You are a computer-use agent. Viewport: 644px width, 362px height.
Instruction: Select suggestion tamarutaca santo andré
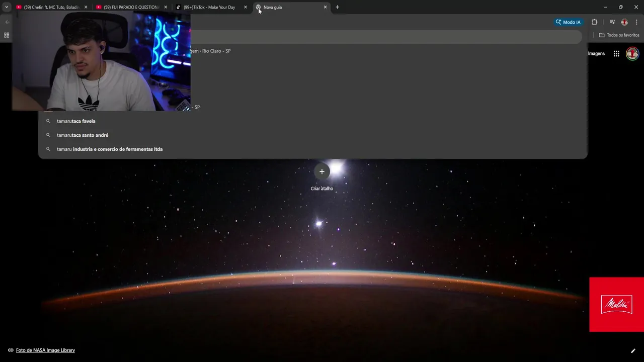tap(312, 135)
